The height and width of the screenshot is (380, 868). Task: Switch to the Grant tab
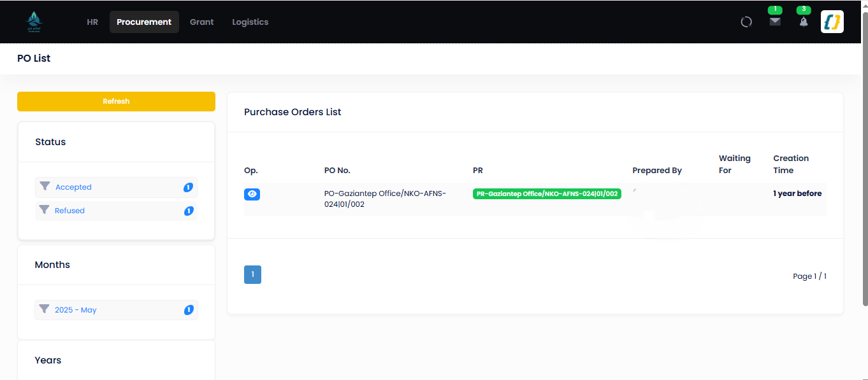[201, 22]
